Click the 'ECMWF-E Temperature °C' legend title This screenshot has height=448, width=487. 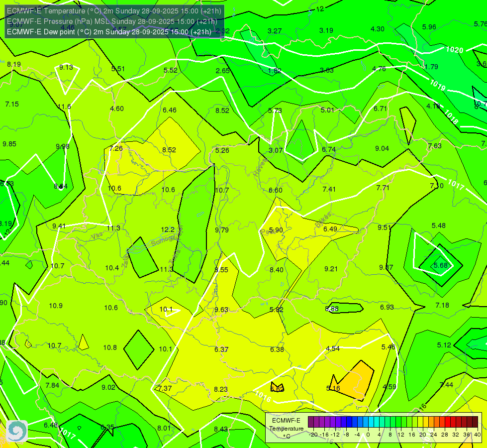287,429
